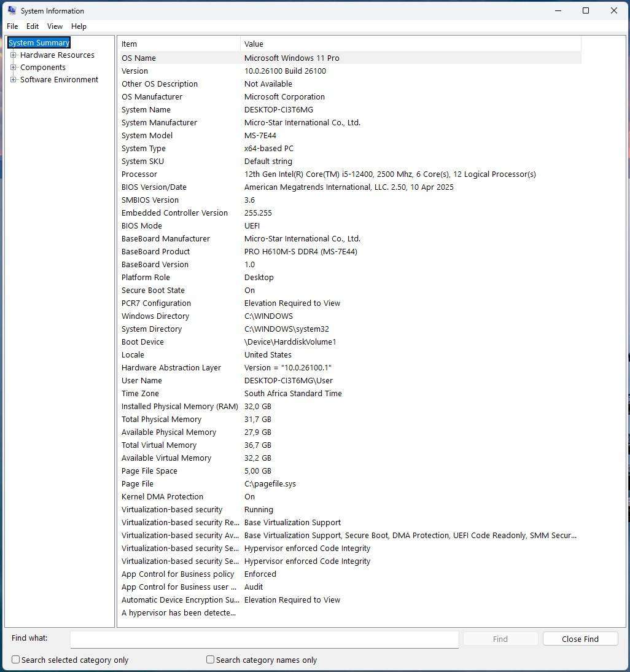Viewport: 630px width, 672px height.
Task: Open the File menu
Action: (x=12, y=26)
